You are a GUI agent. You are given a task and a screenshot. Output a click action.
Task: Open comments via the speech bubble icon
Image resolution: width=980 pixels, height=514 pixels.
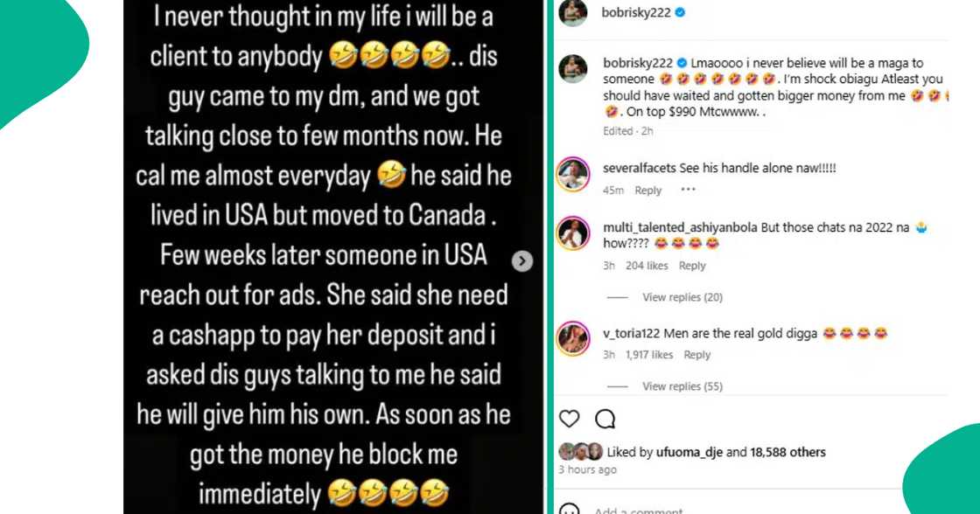605,419
